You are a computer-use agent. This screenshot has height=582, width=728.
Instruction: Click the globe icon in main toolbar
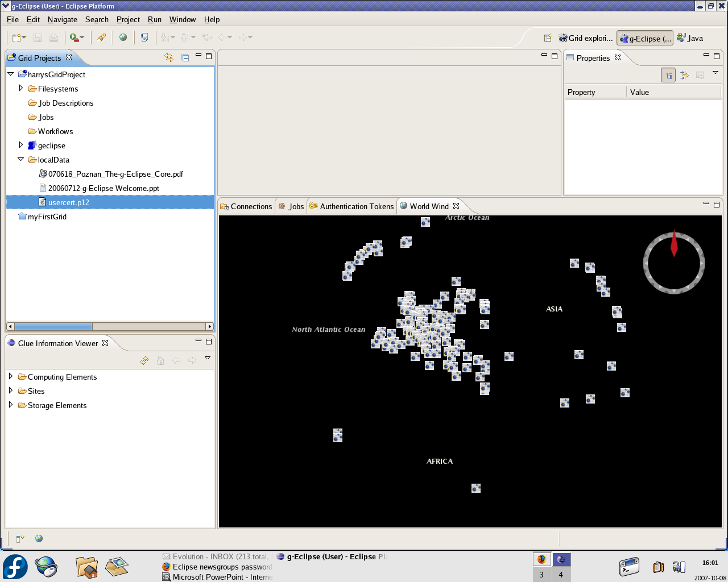(123, 38)
